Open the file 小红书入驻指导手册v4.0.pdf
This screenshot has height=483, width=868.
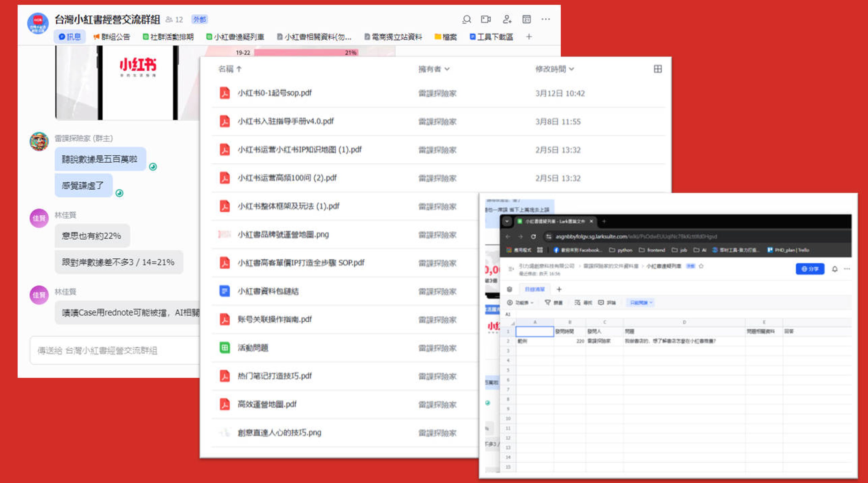(x=285, y=121)
